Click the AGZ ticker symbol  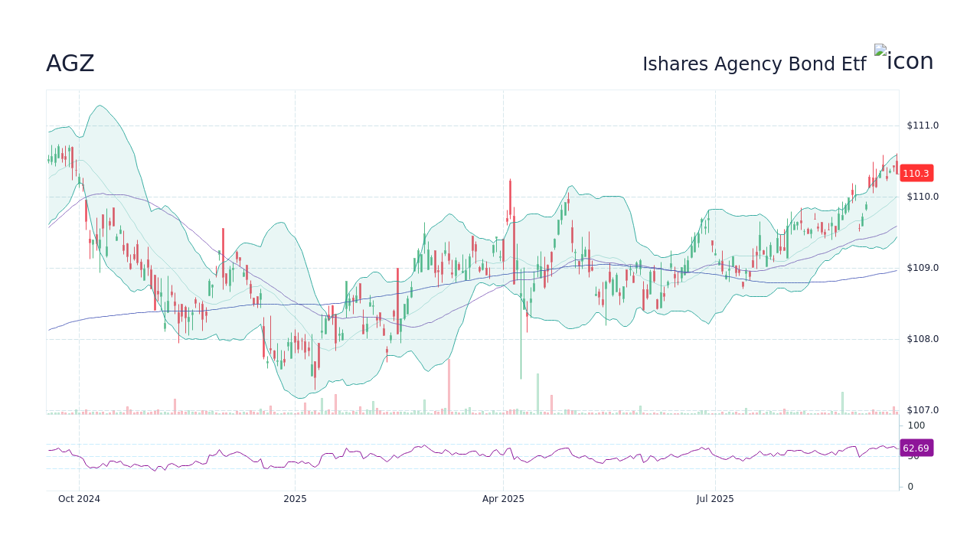[70, 64]
